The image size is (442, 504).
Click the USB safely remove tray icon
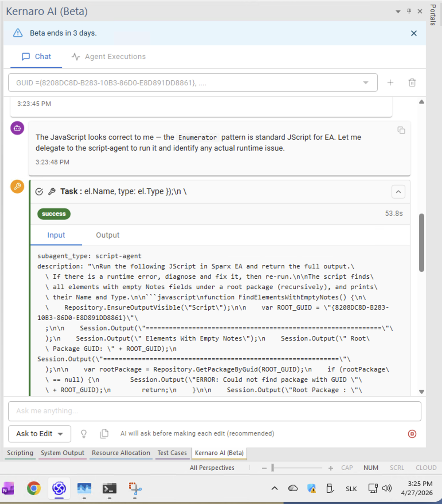[330, 489]
